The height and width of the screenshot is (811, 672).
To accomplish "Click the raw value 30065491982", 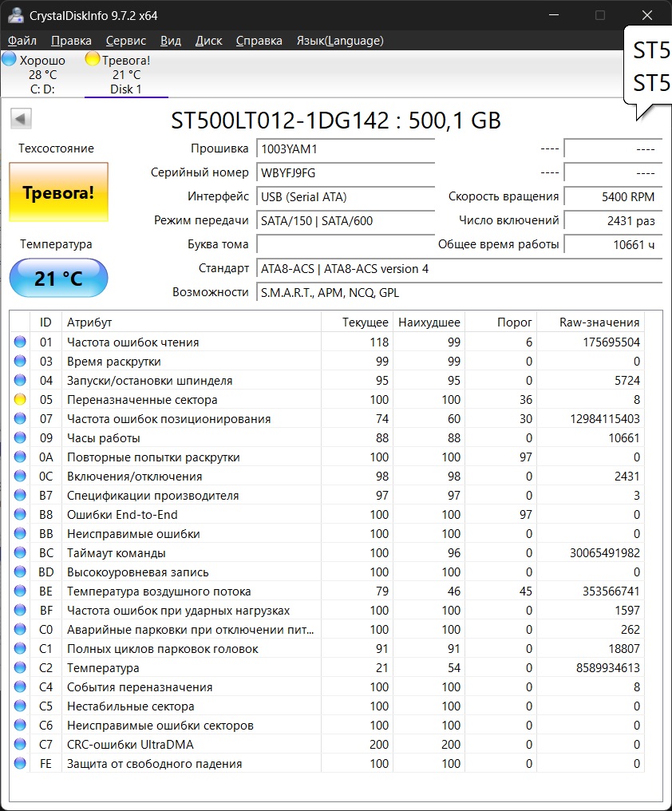I will point(605,553).
